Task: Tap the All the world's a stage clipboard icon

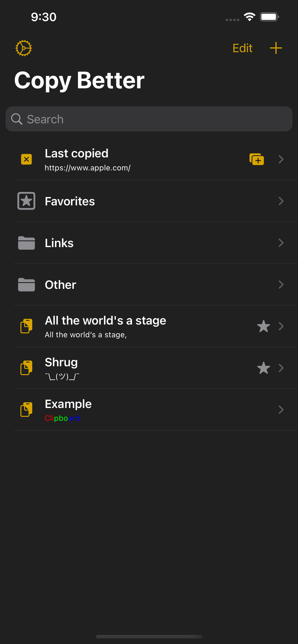Action: click(x=26, y=326)
